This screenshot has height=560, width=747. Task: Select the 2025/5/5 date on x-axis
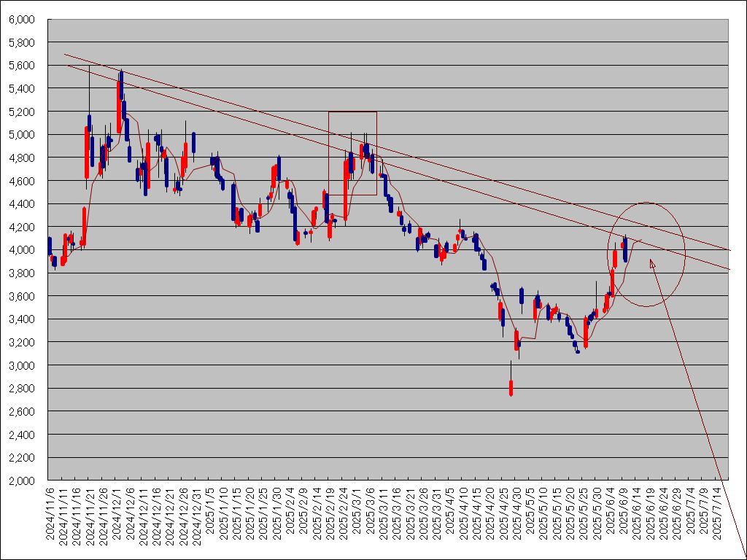coord(530,511)
